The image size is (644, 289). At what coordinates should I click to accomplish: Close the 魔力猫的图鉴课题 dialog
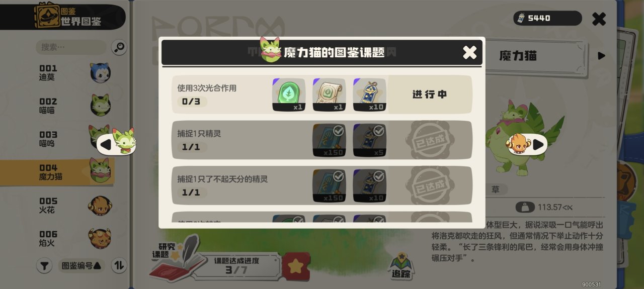(469, 52)
